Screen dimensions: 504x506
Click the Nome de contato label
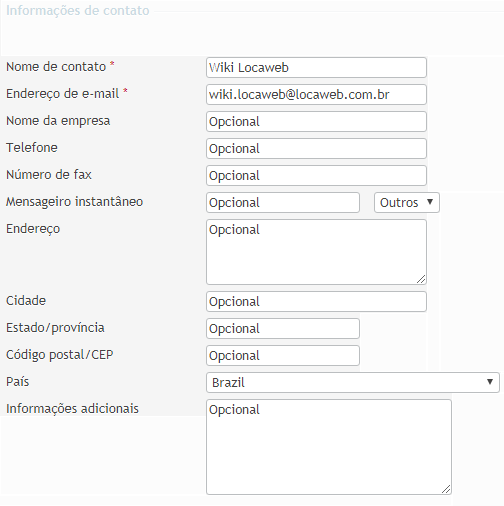tap(56, 67)
